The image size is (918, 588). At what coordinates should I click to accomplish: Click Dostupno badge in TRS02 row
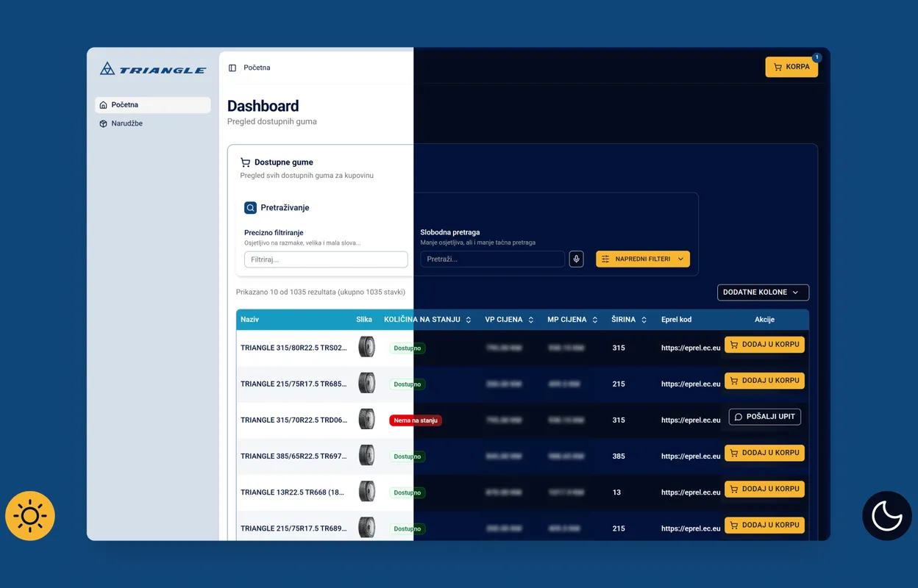(408, 348)
